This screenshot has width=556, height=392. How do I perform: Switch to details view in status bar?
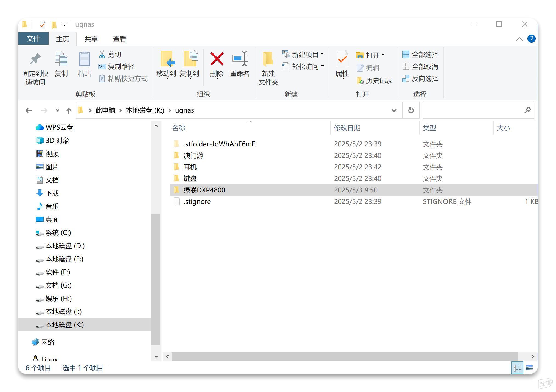[x=518, y=368]
